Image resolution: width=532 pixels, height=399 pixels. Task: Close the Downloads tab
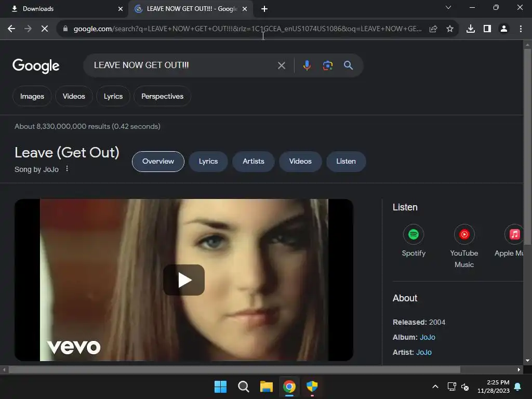click(x=121, y=9)
